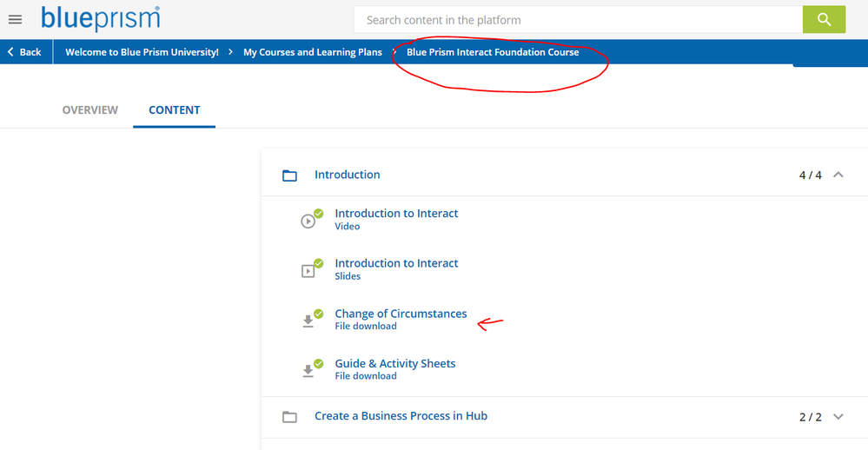
Task: Click the Blue Prism logo
Action: [x=101, y=19]
